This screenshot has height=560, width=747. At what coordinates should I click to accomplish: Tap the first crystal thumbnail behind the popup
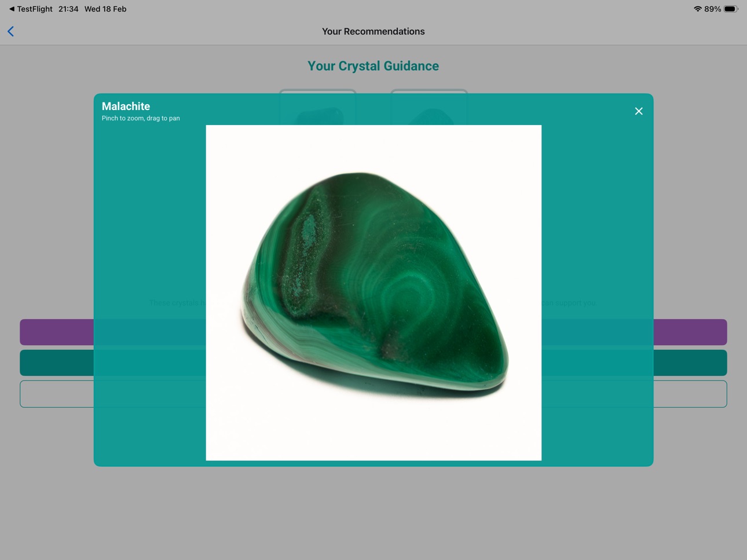click(x=317, y=108)
